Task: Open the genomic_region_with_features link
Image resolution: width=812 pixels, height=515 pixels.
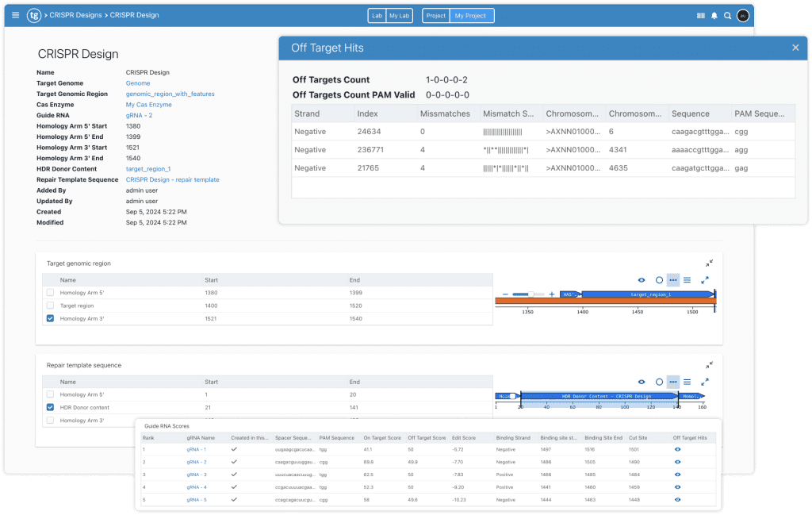Action: [170, 94]
